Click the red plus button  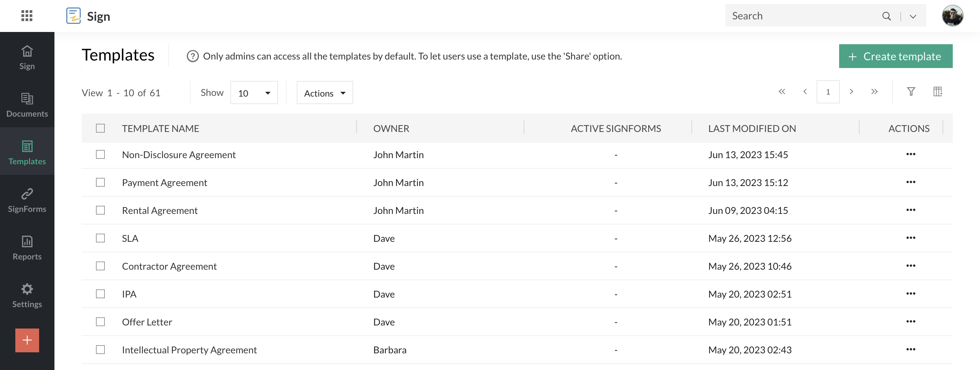point(27,340)
